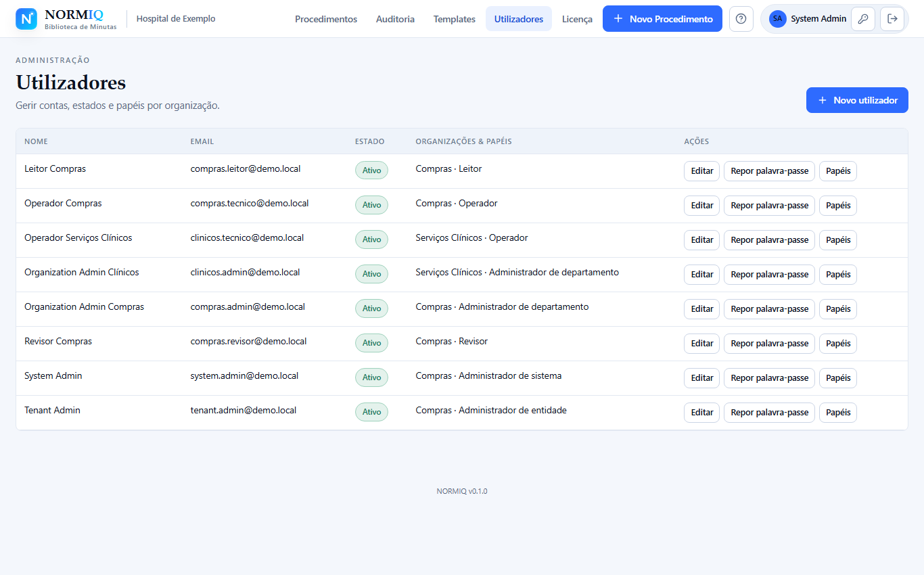Image resolution: width=924 pixels, height=575 pixels.
Task: Click the ESTADO column header
Action: 369,141
